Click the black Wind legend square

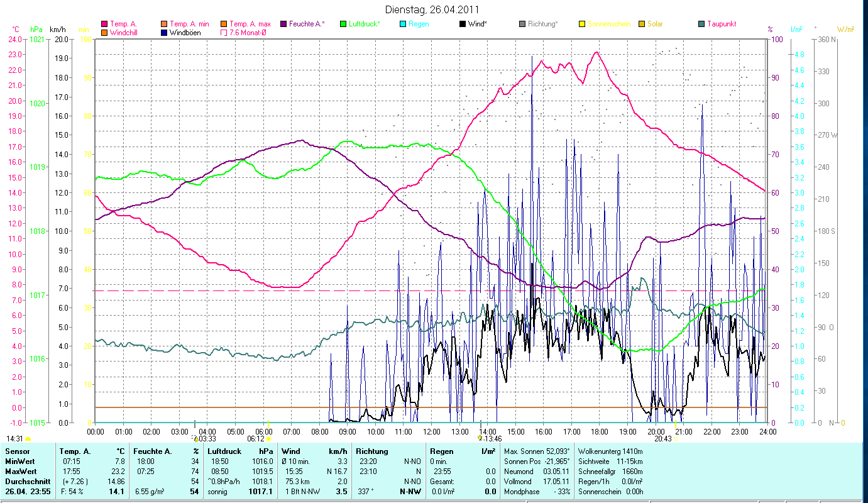point(463,24)
